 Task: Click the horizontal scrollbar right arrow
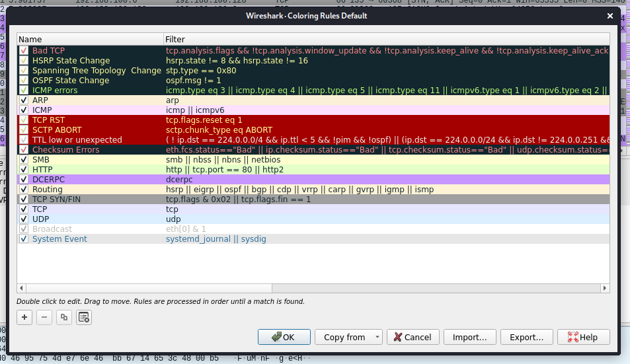coord(605,288)
